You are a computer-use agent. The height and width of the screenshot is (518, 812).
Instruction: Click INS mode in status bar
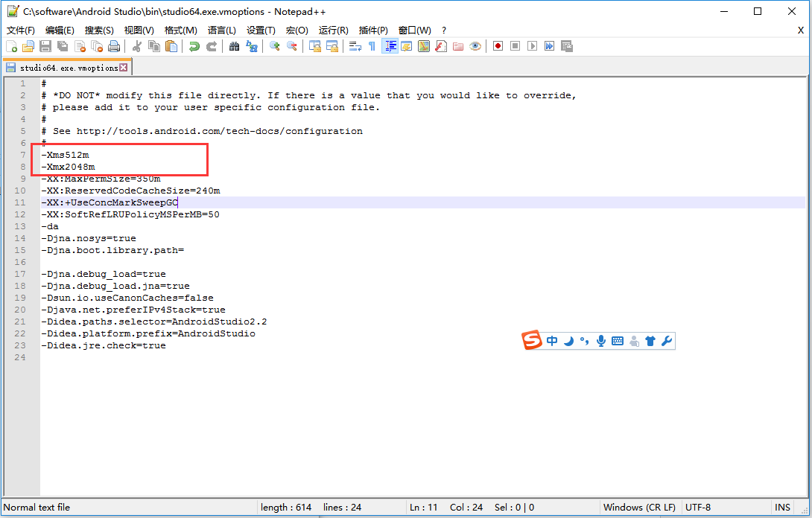pos(782,507)
